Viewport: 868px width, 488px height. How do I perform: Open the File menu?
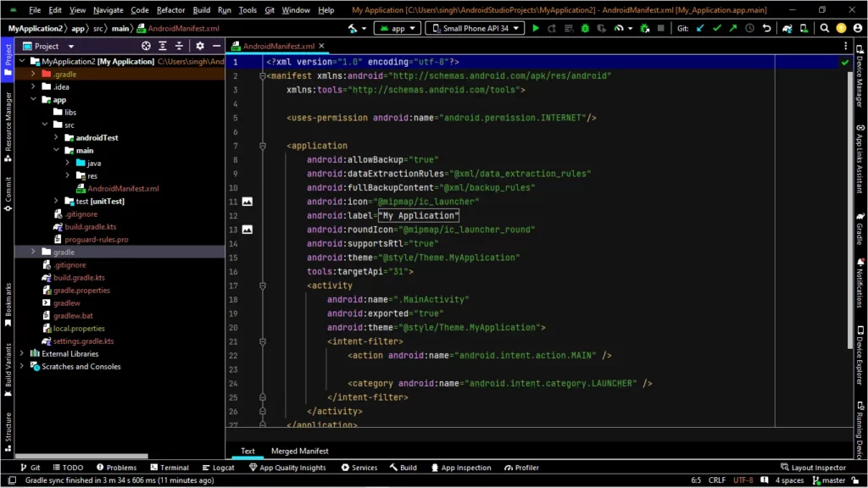(34, 10)
